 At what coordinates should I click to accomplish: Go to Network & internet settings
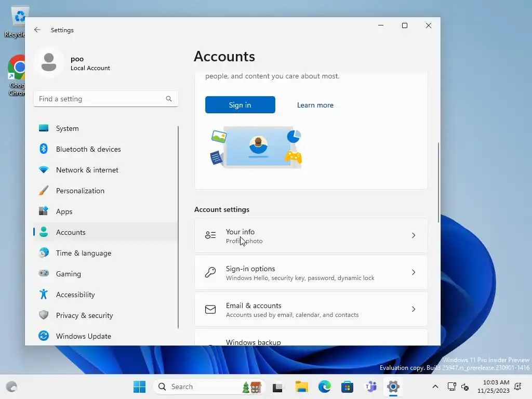click(106, 170)
